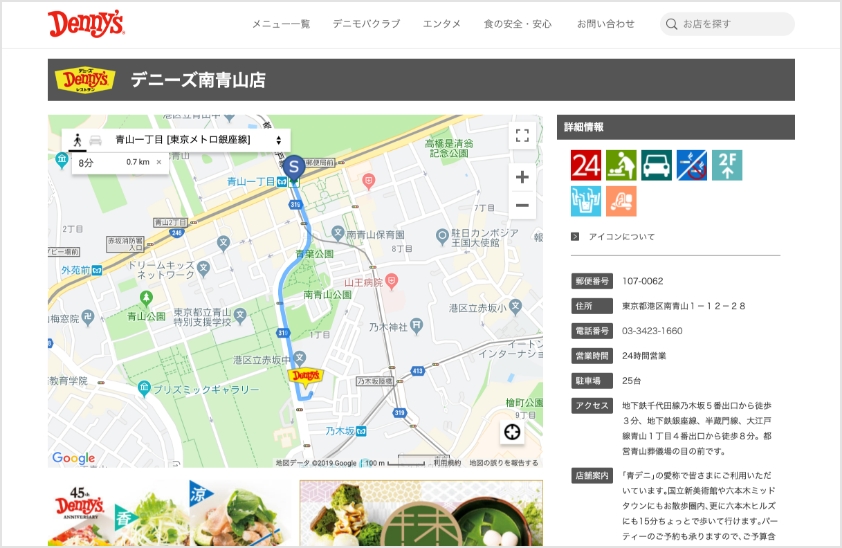
Task: Click the phone number 03-3423-1660
Action: [652, 331]
